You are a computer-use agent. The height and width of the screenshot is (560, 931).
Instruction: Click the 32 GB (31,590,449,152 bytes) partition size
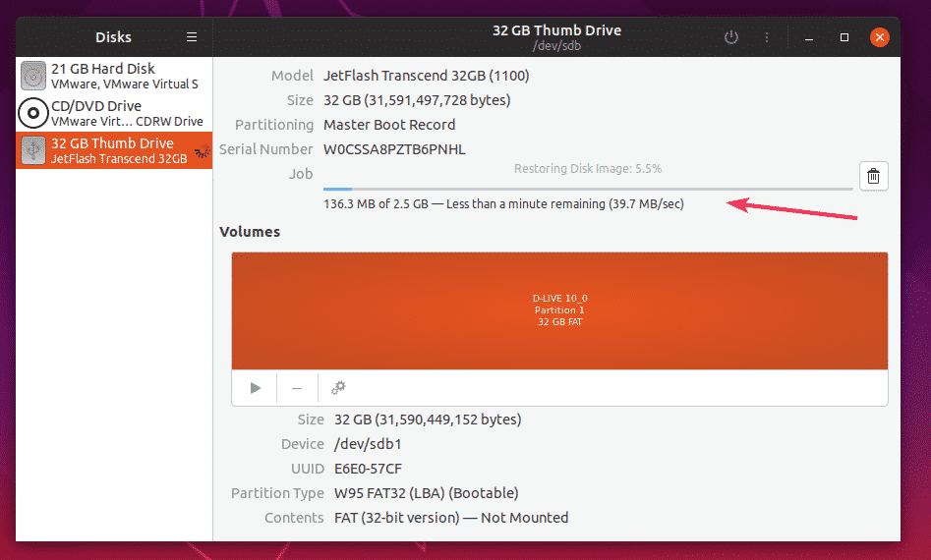pyautogui.click(x=428, y=420)
